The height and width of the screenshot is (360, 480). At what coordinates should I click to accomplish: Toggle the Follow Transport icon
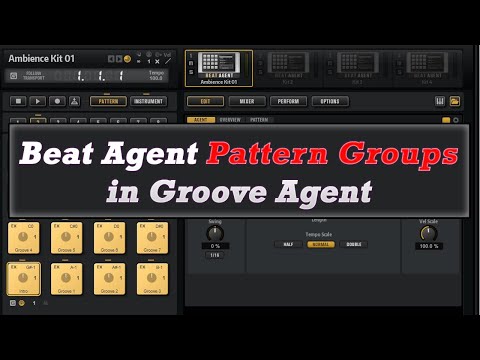coord(13,76)
